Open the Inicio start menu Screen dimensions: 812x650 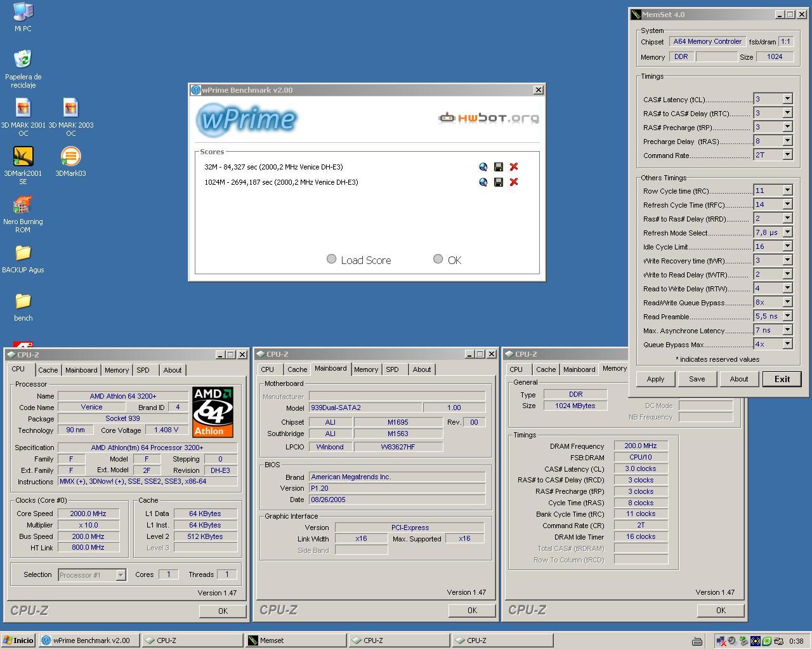[18, 640]
